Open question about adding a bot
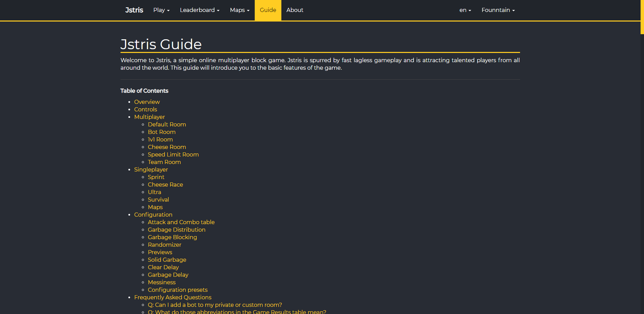Image resolution: width=644 pixels, height=314 pixels. coord(215,305)
